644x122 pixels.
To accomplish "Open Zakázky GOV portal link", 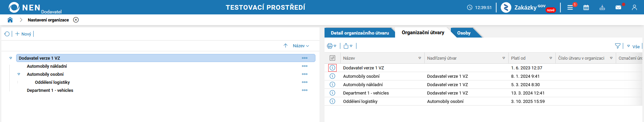I will (x=528, y=7).
